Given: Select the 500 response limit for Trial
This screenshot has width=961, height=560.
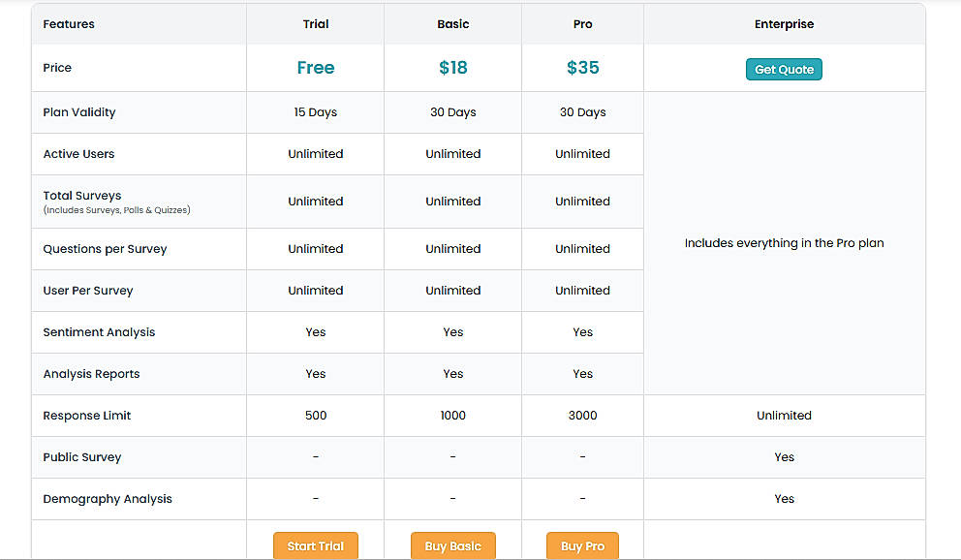Looking at the screenshot, I should click(316, 416).
